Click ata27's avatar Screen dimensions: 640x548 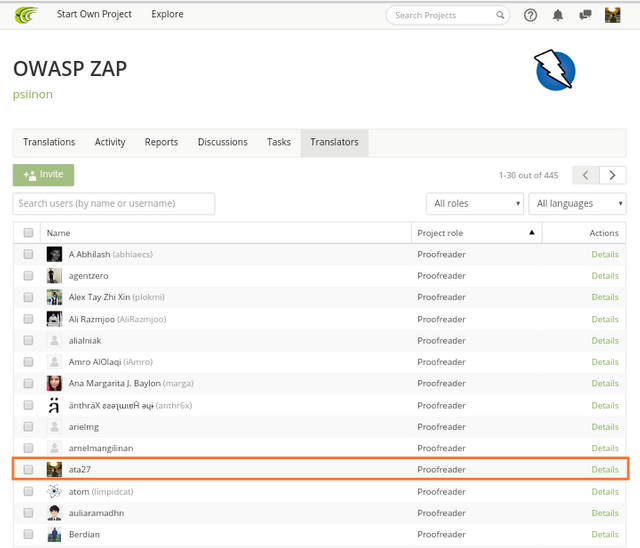(54, 469)
